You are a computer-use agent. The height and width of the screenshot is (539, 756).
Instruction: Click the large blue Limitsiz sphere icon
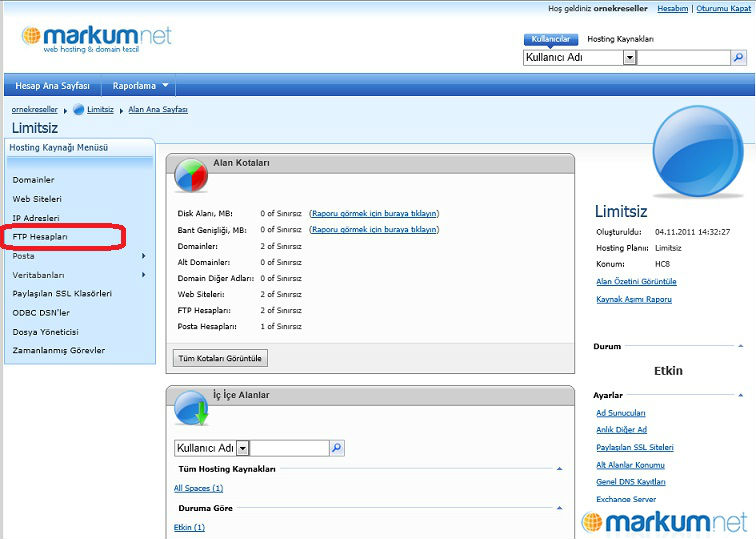698,150
